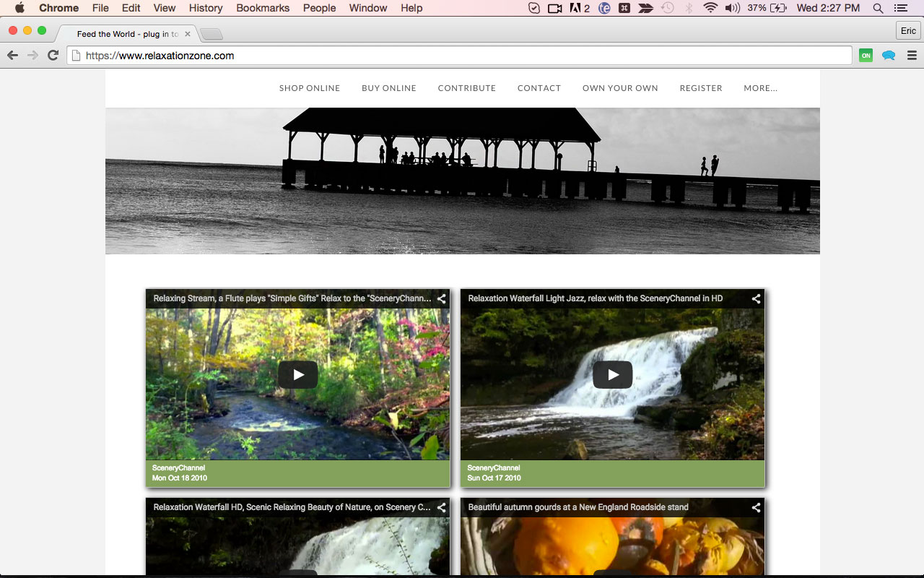Open the Edit menu

[131, 8]
